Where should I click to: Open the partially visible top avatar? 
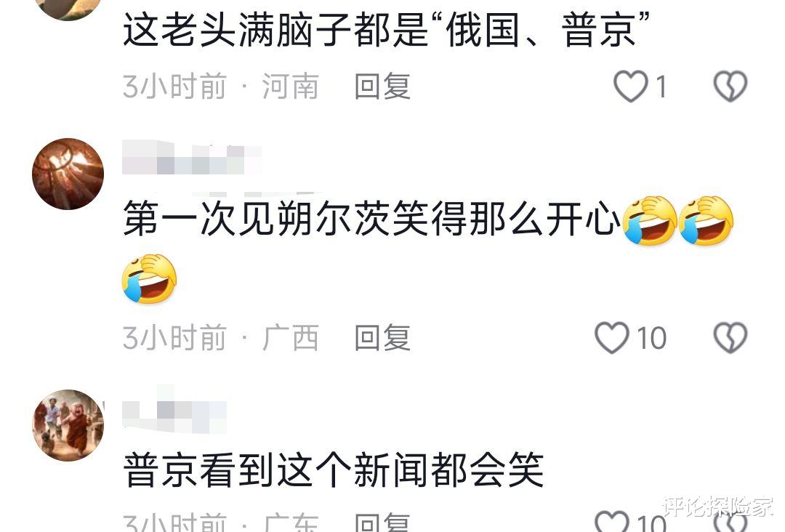68,10
